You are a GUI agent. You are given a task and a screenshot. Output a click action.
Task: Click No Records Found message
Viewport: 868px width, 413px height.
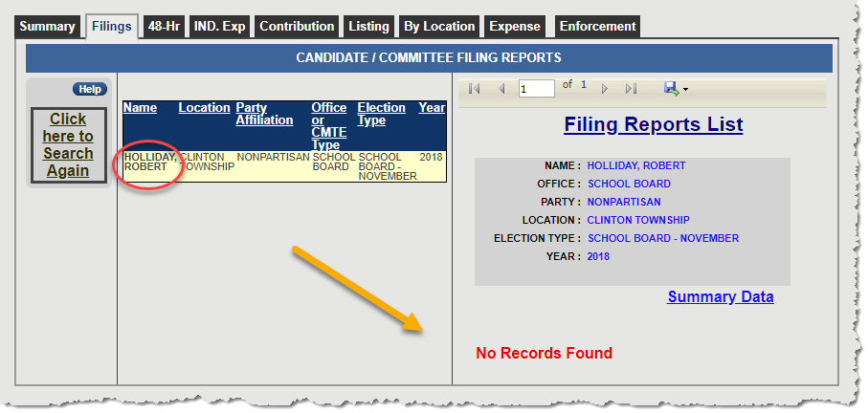pos(545,354)
